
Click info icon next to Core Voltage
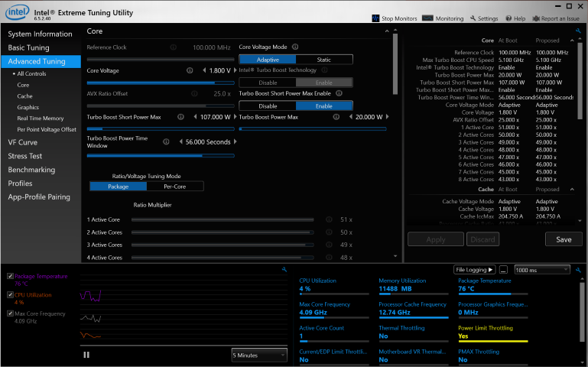pyautogui.click(x=189, y=70)
